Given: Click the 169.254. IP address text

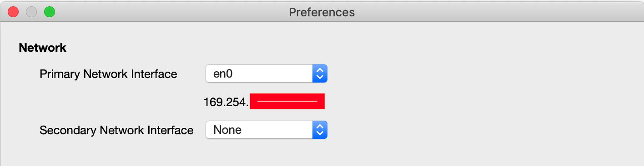Looking at the screenshot, I should coord(226,102).
